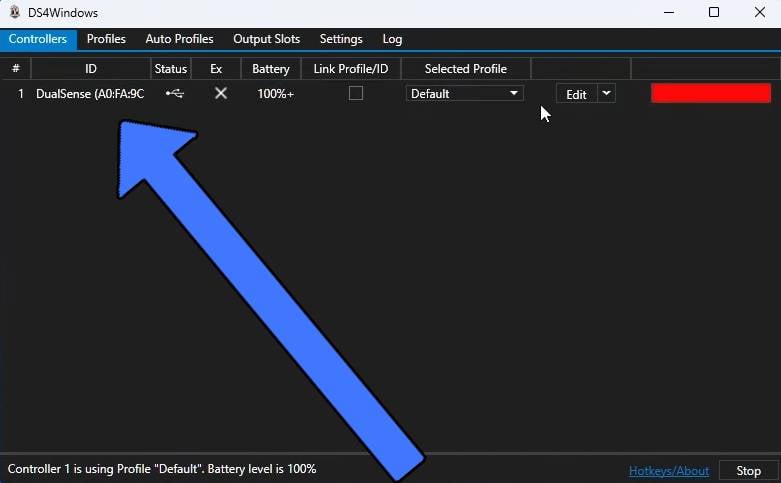Switch to the Controllers tab
781x483 pixels.
38,39
